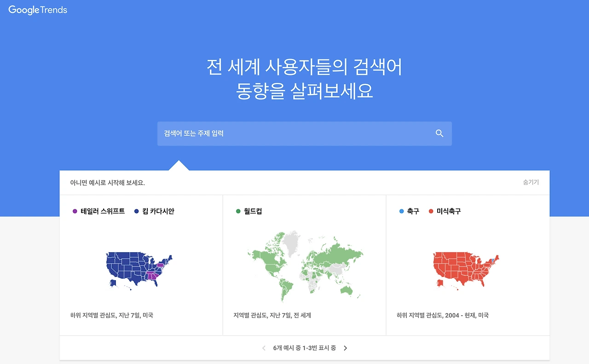Open the 축구 example term
Screen dimensions: 589x364
click(413, 211)
